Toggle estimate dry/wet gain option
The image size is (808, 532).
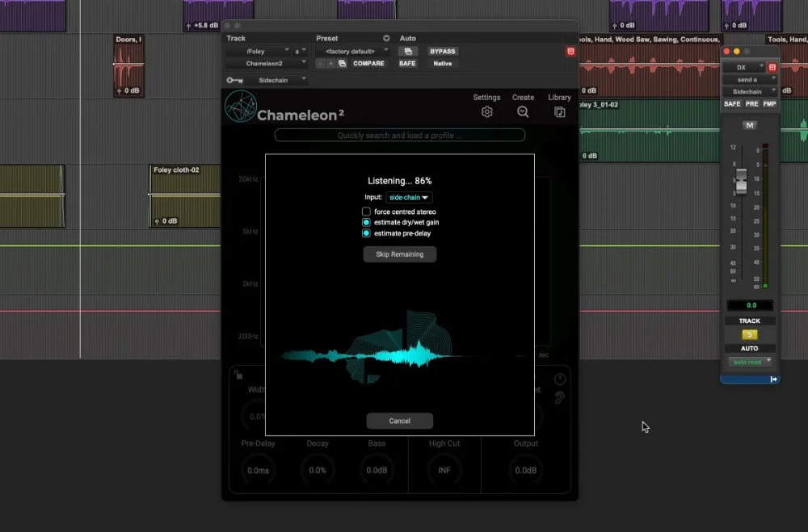click(x=366, y=223)
